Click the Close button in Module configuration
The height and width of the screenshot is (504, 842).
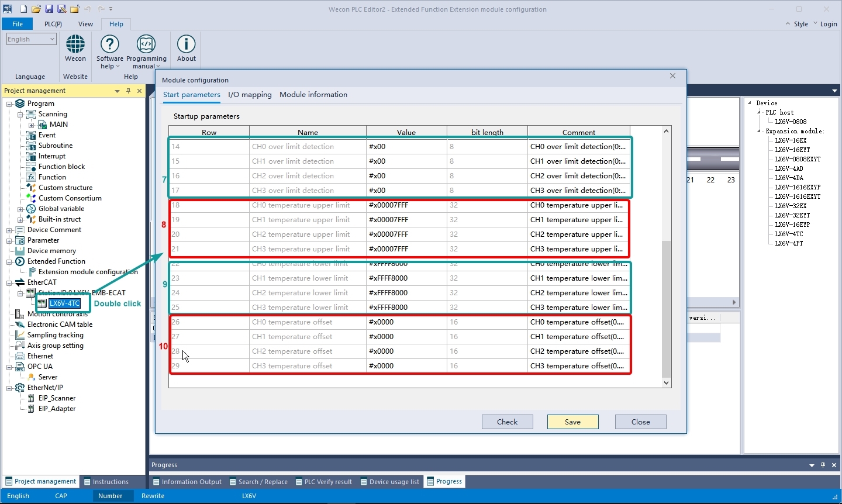click(x=641, y=422)
